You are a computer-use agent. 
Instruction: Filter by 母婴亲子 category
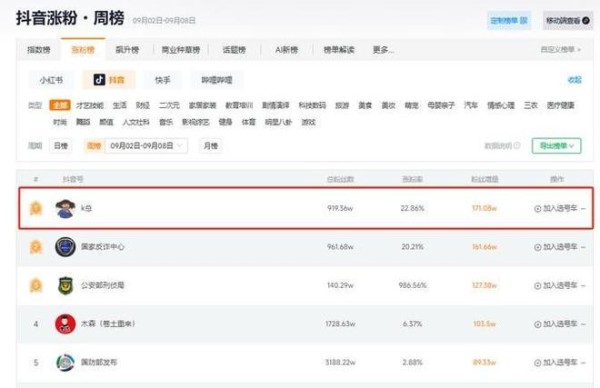point(441,105)
